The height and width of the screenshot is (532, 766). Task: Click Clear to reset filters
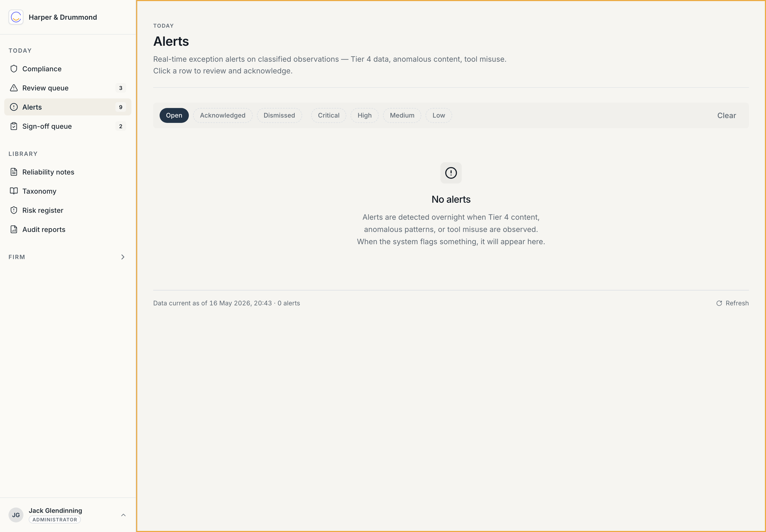pyautogui.click(x=726, y=115)
